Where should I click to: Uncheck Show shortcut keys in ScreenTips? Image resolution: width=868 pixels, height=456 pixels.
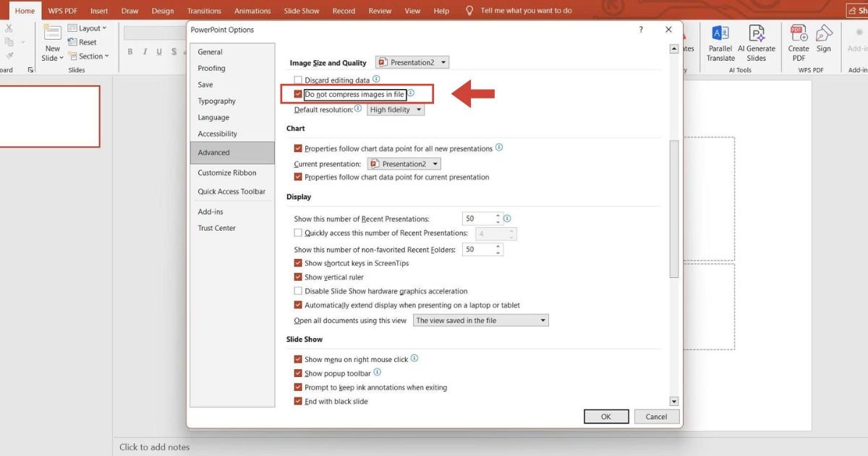(x=298, y=263)
